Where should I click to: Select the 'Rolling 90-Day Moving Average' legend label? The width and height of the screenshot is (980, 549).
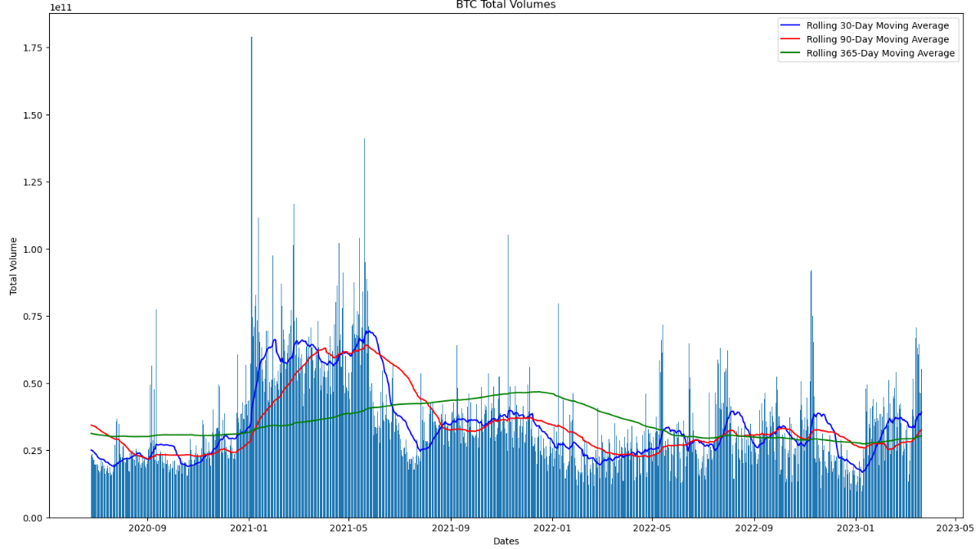[x=878, y=39]
